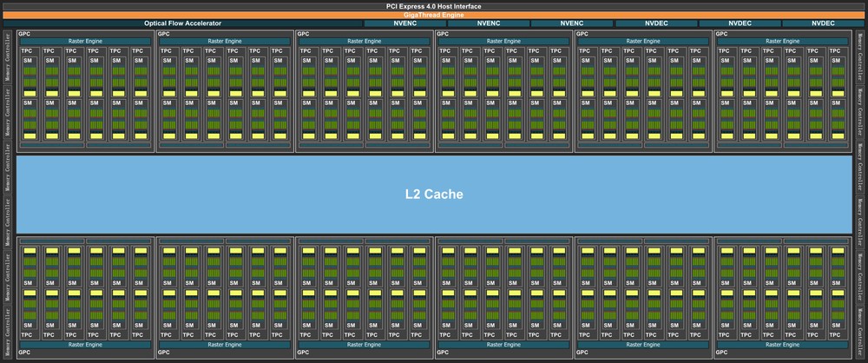Viewport: 868px width, 363px height.
Task: Select the leftmost NVENC block
Action: coord(405,23)
